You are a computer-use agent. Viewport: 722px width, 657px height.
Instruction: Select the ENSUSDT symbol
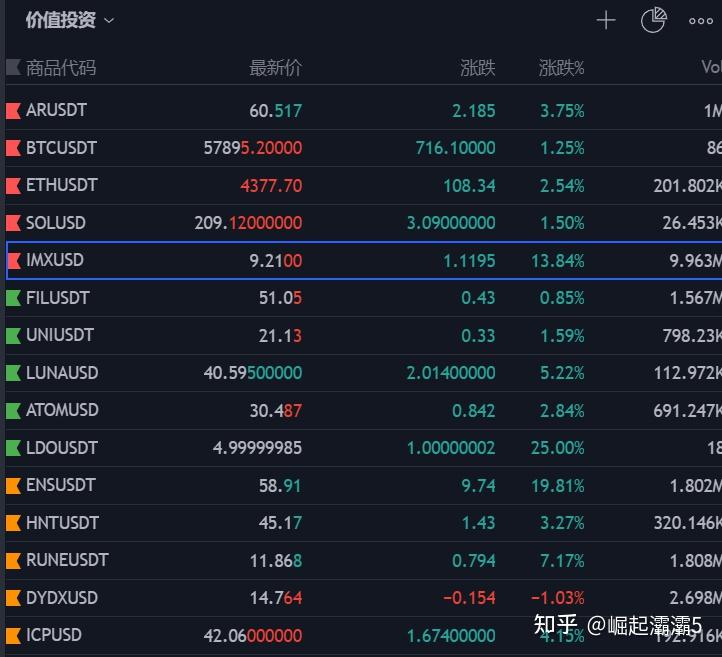pyautogui.click(x=61, y=485)
